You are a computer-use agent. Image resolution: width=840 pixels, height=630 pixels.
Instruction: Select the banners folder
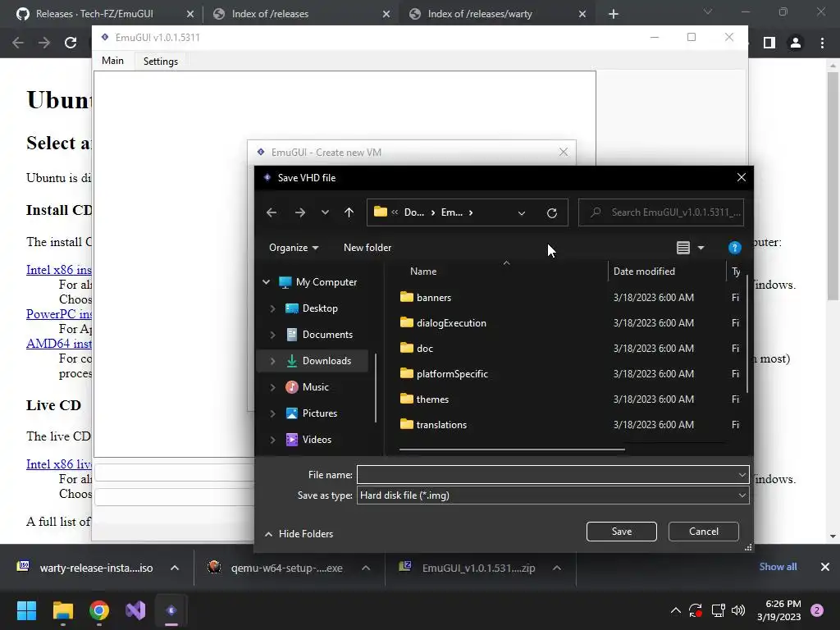point(434,297)
